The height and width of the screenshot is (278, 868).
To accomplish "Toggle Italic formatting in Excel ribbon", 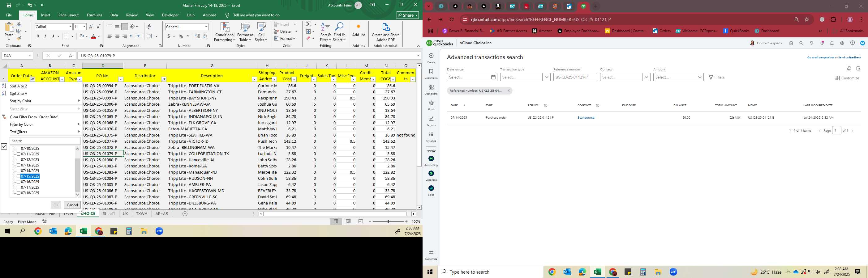I will [45, 36].
